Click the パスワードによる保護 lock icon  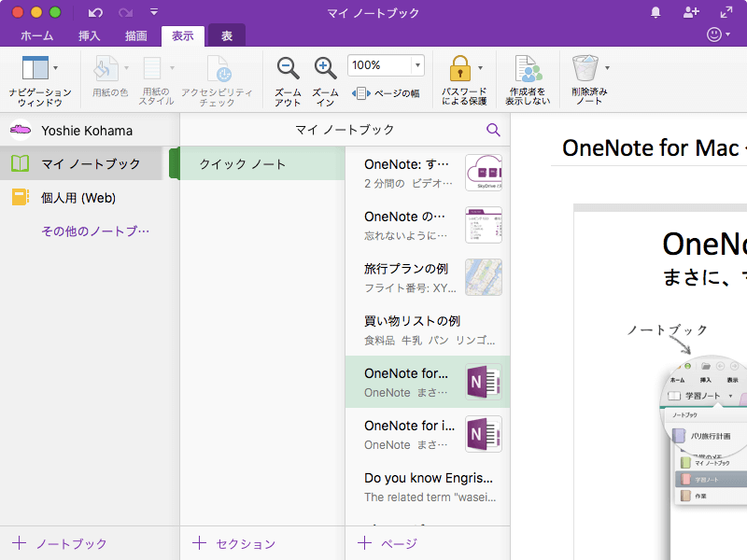(x=460, y=68)
